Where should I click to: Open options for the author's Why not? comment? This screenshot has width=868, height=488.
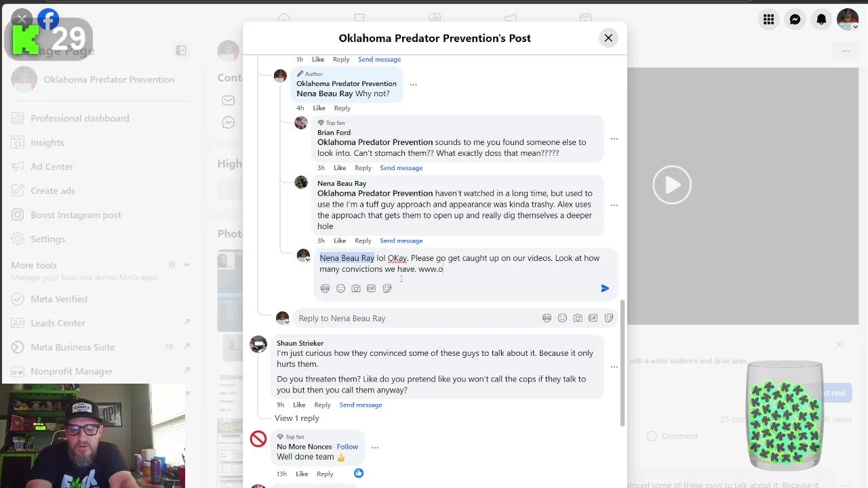[414, 85]
